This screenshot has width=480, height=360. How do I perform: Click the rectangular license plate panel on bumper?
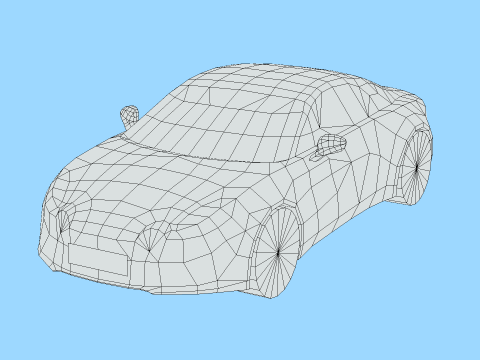(x=98, y=259)
